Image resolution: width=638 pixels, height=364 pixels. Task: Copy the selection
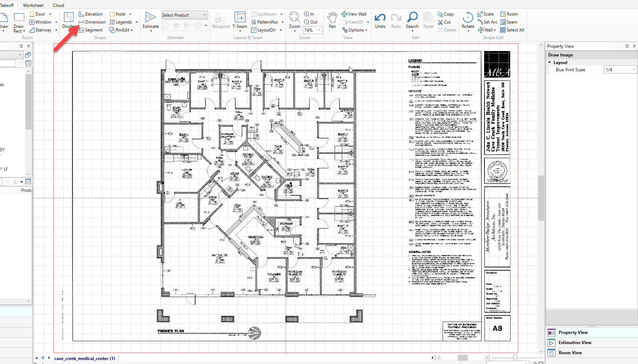click(446, 14)
